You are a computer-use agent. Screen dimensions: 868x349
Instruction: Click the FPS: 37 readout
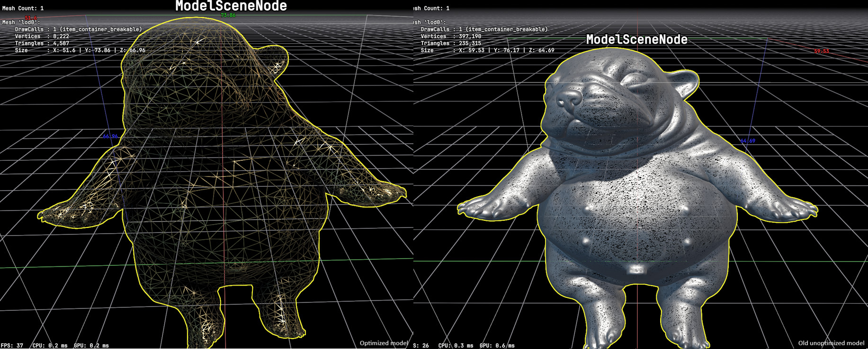(12, 346)
